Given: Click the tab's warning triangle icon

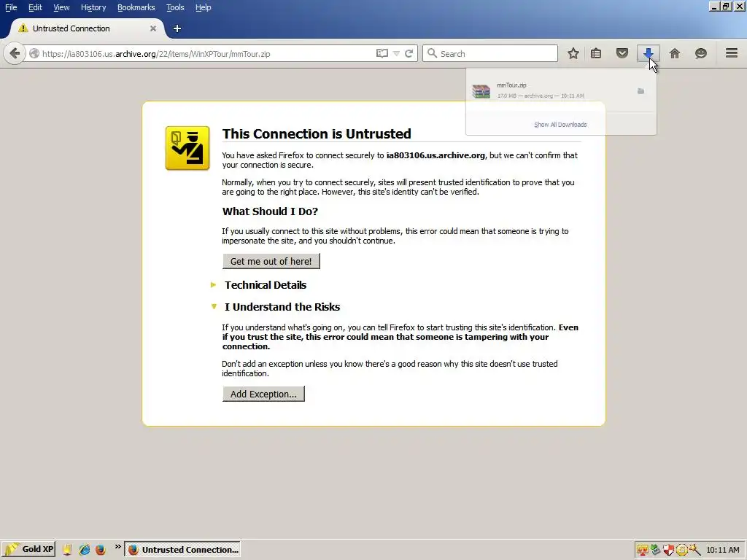Looking at the screenshot, I should tap(23, 28).
